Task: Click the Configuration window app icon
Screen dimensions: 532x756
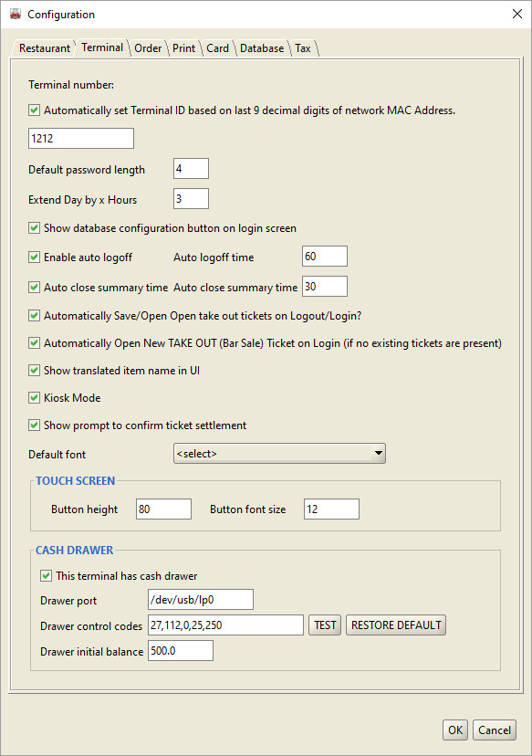Action: point(16,14)
